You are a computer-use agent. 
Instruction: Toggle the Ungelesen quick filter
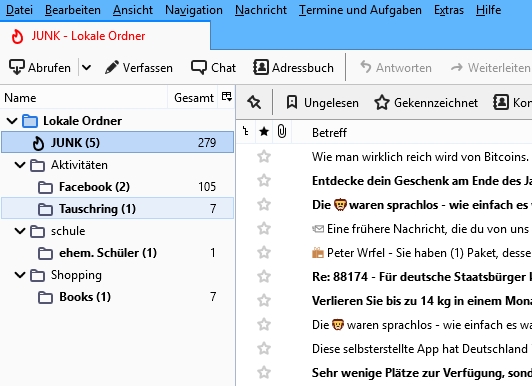coord(322,102)
